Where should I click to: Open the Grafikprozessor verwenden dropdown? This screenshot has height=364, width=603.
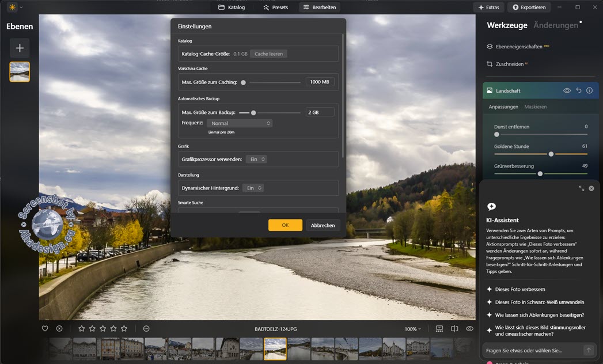click(x=256, y=159)
